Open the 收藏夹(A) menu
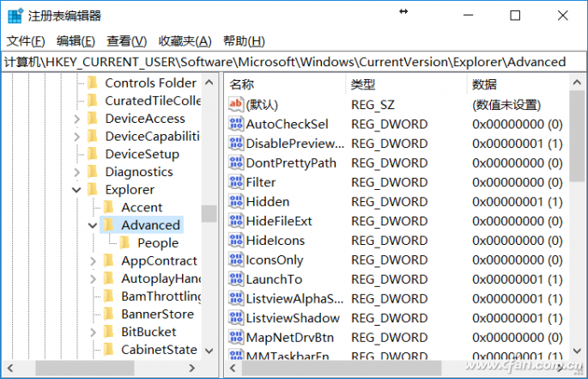Image resolution: width=588 pixels, height=379 pixels. (185, 41)
